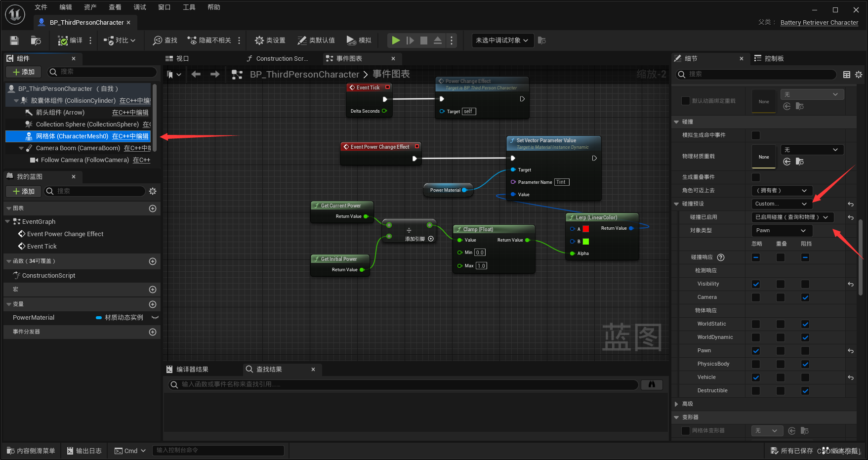Collapse the 胶囊体组件 tree expander
The image size is (868, 460).
point(16,101)
